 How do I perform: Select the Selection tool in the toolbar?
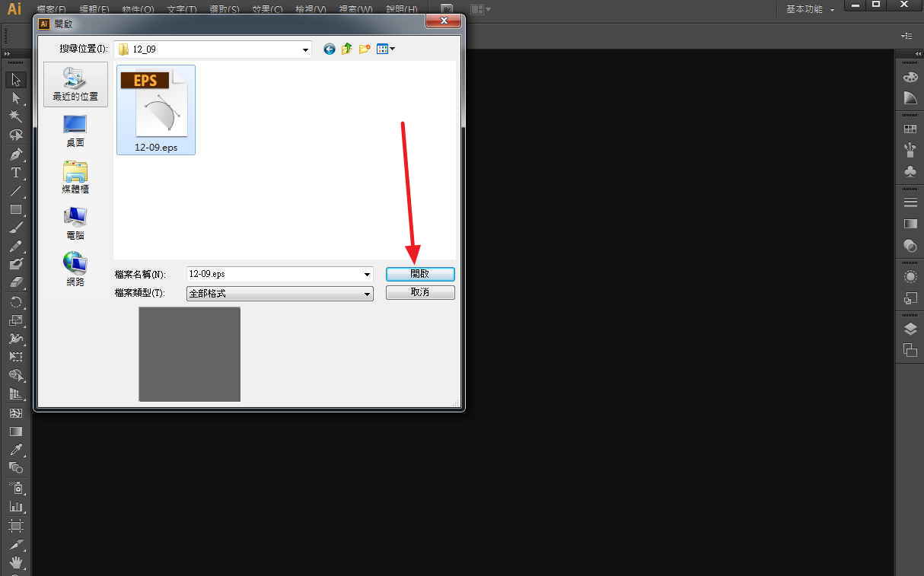click(x=15, y=80)
